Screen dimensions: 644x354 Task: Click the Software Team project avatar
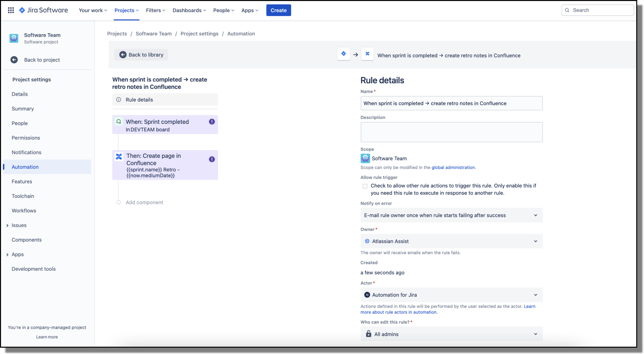[14, 38]
